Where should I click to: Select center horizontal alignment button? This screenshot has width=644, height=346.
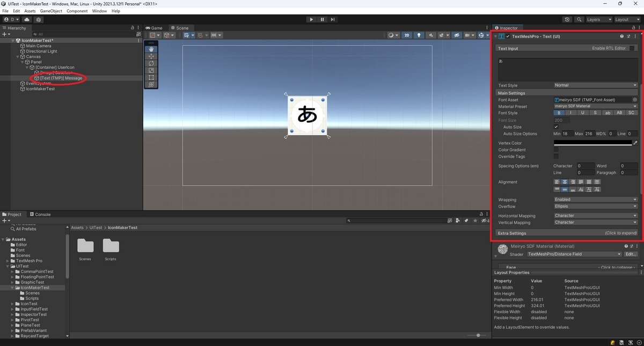[565, 182]
